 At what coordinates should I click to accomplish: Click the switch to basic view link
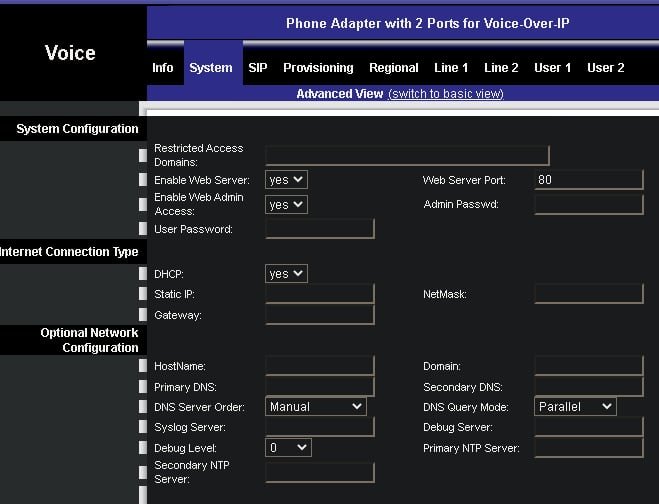click(446, 93)
